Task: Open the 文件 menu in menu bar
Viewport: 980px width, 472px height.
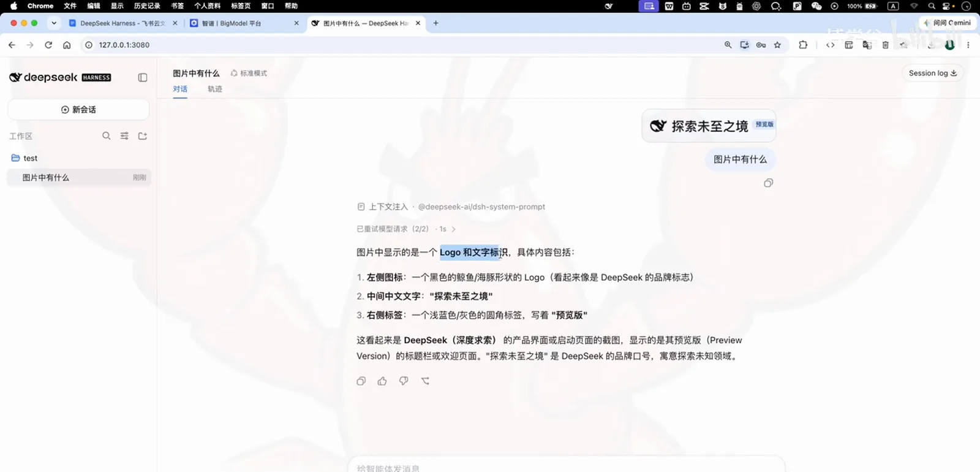Action: coord(70,6)
